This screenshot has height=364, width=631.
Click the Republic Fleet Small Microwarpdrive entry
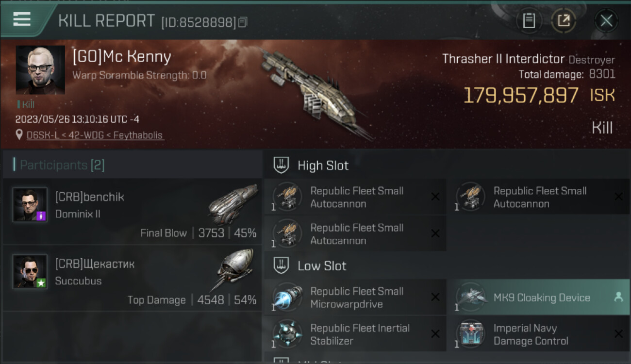355,298
